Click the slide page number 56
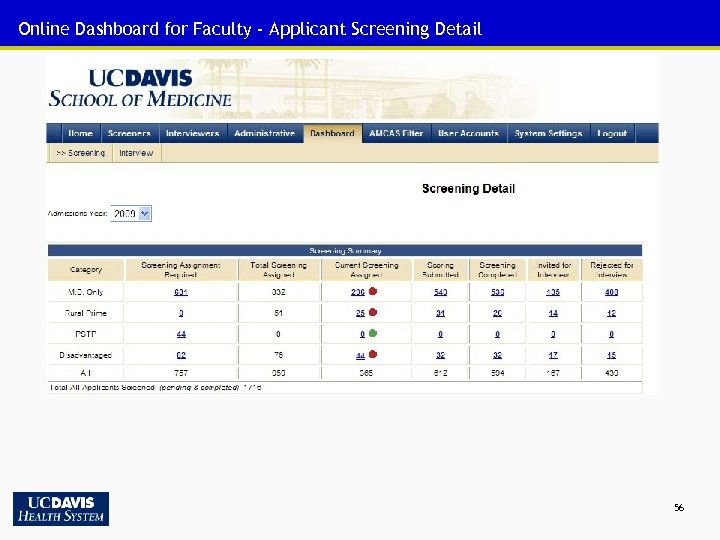 [679, 507]
